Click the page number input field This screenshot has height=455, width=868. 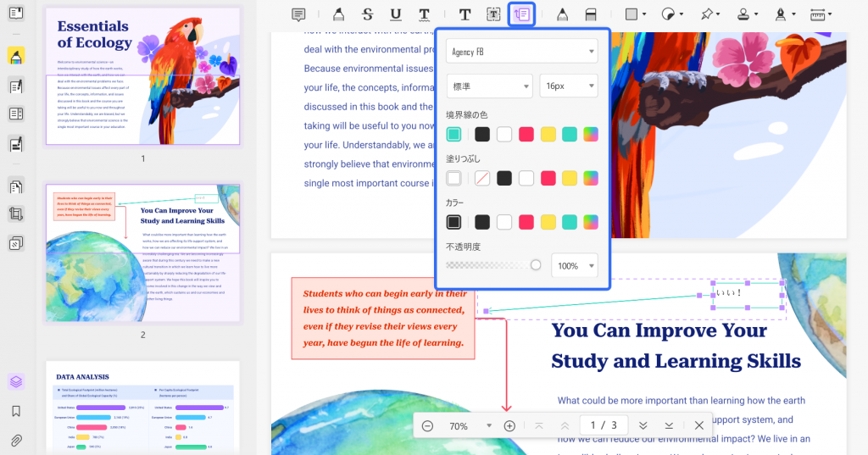coord(604,425)
